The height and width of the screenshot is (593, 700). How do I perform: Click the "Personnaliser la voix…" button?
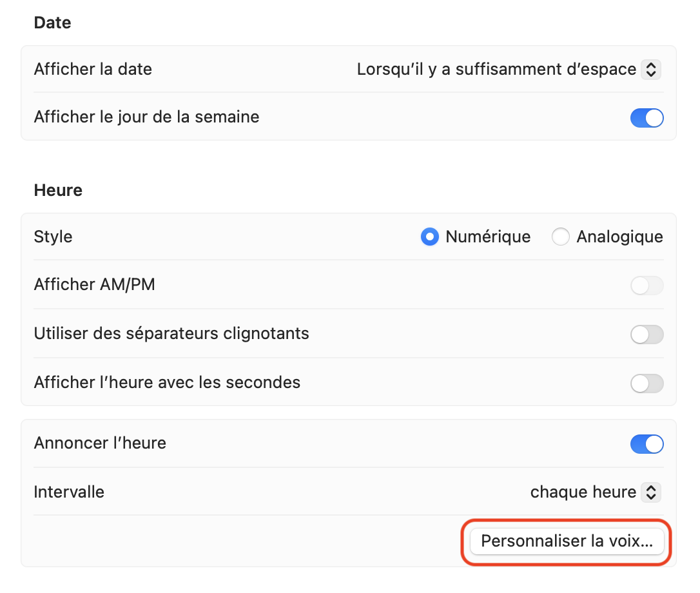(x=567, y=541)
